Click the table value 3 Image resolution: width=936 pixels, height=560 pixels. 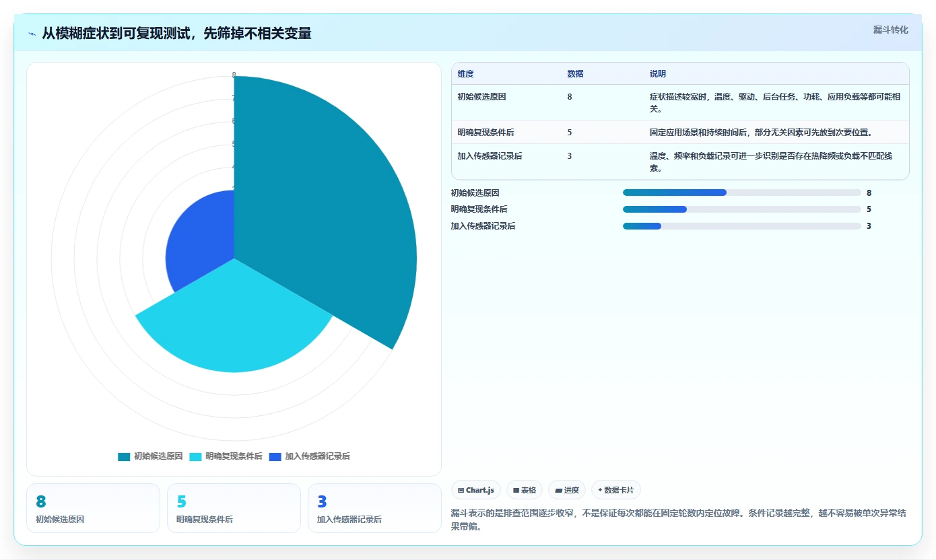[570, 156]
